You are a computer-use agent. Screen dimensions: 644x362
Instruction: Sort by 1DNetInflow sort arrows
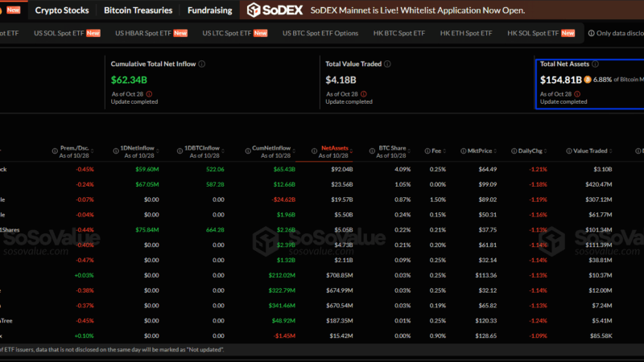pos(157,151)
